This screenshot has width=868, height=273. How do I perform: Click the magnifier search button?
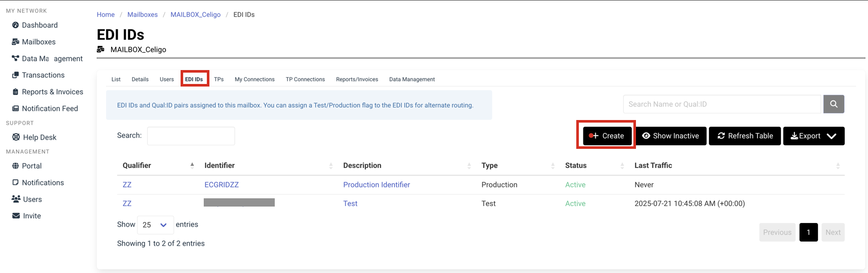click(834, 104)
